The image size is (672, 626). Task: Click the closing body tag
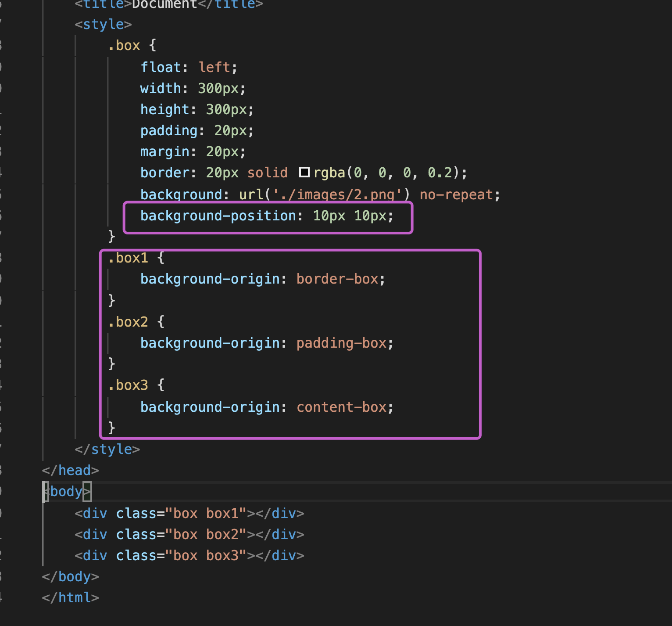(x=70, y=576)
